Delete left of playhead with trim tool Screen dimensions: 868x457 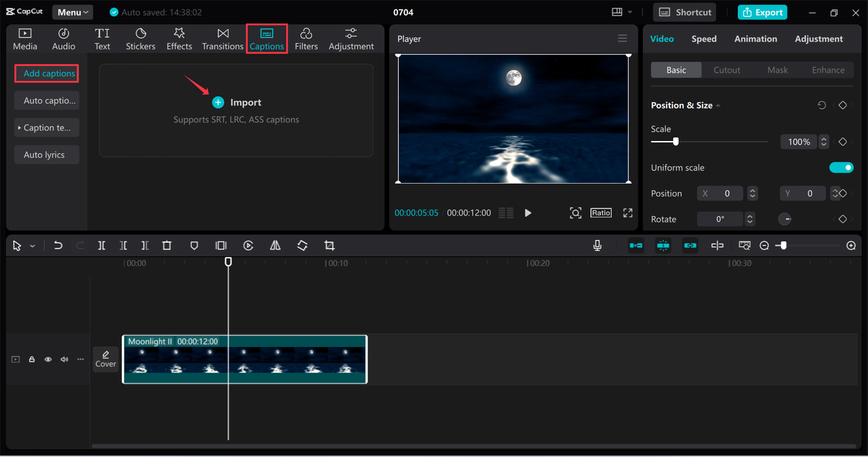tap(123, 245)
